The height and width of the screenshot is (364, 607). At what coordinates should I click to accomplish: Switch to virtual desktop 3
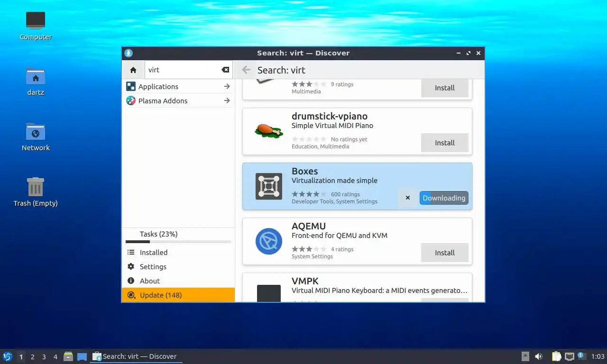tap(44, 356)
